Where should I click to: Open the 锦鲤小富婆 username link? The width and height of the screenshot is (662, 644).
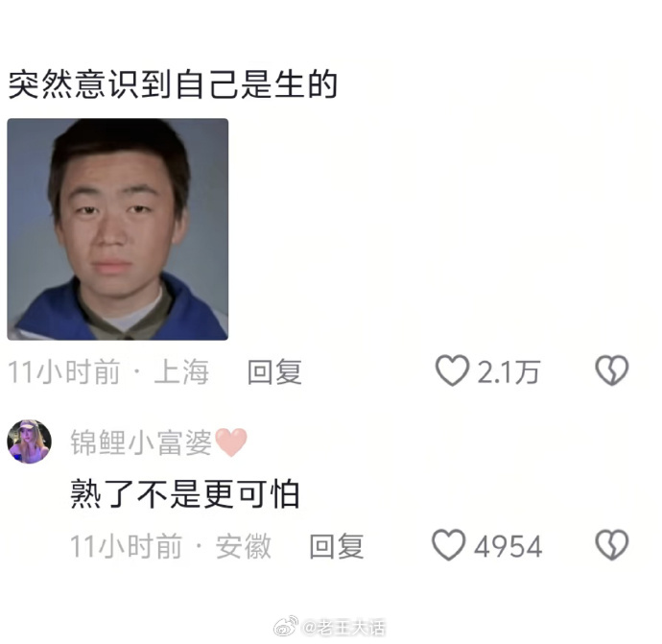(x=141, y=442)
